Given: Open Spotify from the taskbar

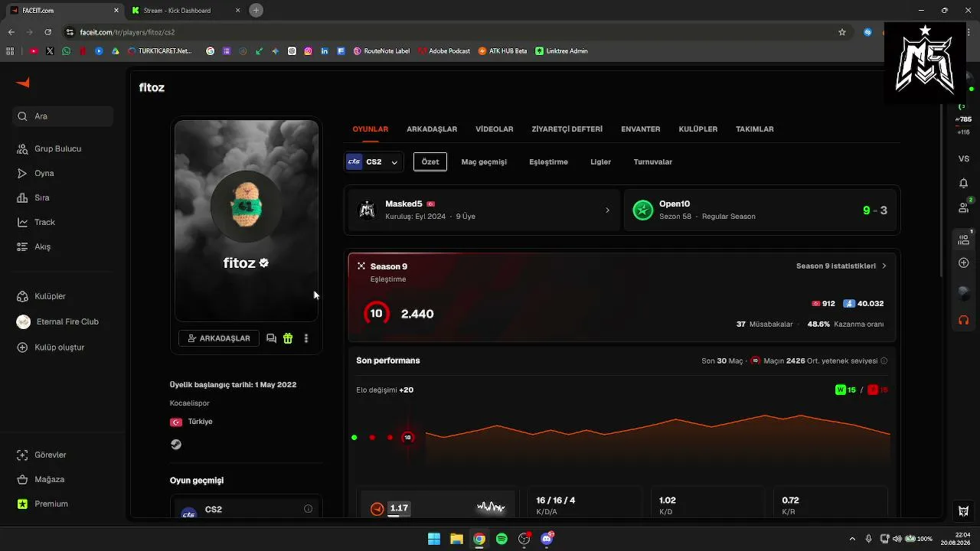Looking at the screenshot, I should 501,539.
